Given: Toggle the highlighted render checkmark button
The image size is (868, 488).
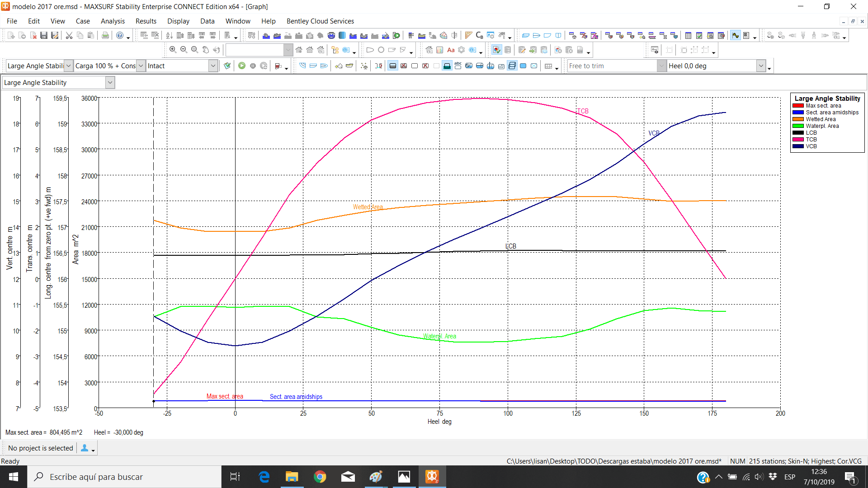Looking at the screenshot, I should [x=497, y=50].
